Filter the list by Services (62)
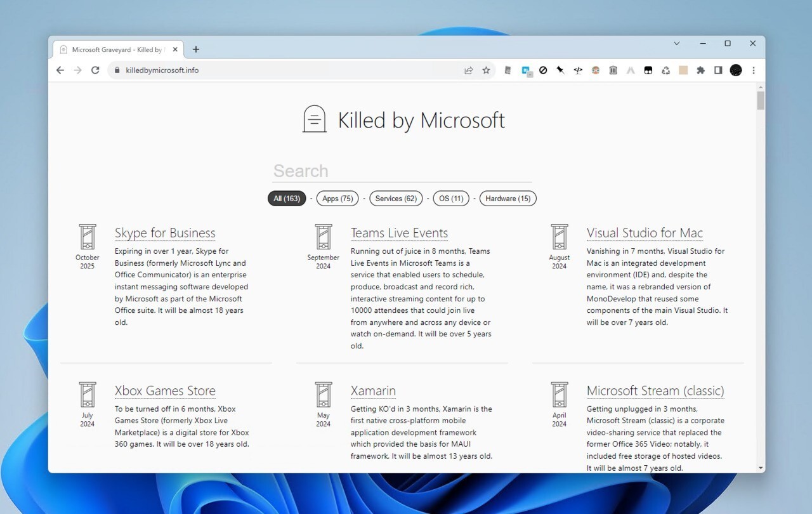Image resolution: width=812 pixels, height=514 pixels. pyautogui.click(x=396, y=198)
